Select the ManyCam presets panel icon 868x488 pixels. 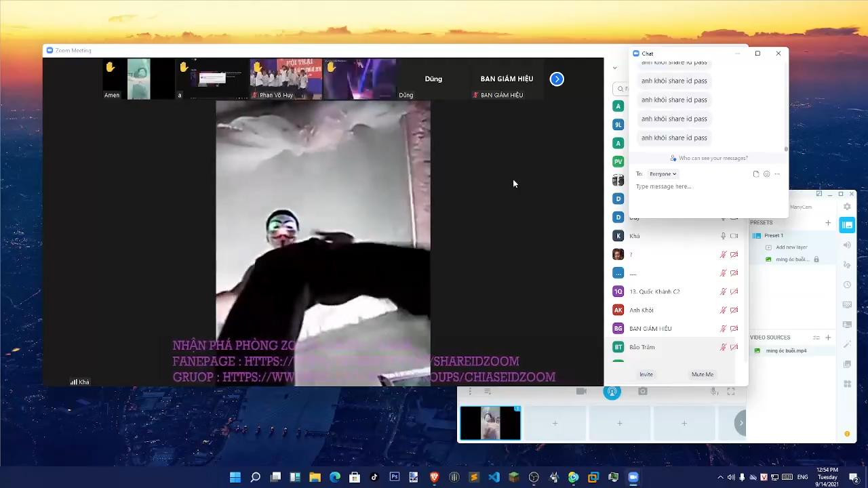coord(847,224)
